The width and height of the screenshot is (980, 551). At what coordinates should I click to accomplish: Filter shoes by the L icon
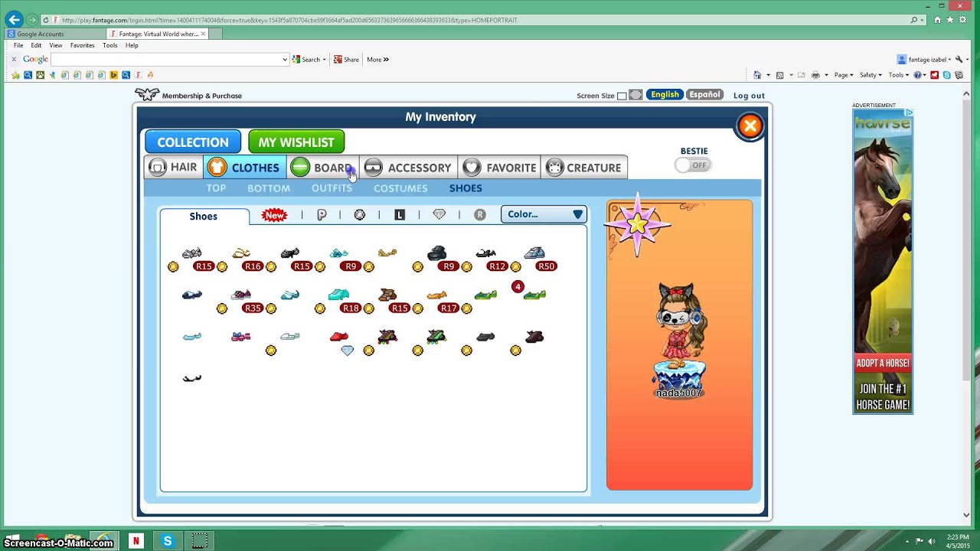tap(400, 215)
